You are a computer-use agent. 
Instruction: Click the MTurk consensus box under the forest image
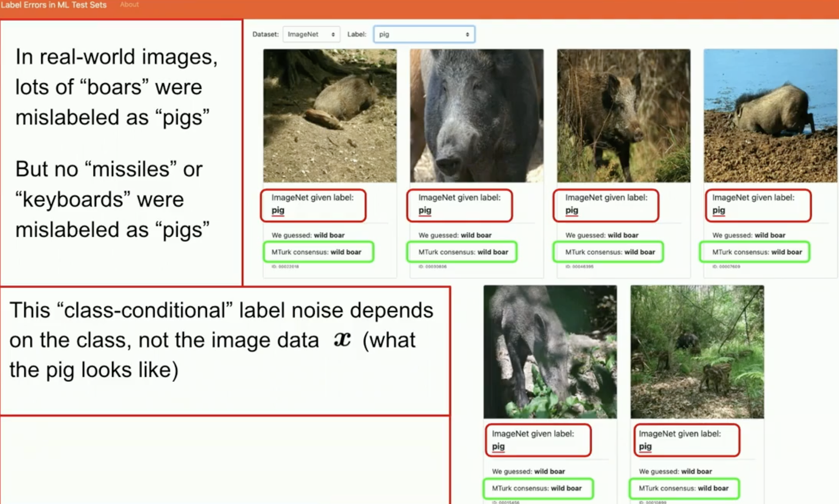[x=684, y=488]
